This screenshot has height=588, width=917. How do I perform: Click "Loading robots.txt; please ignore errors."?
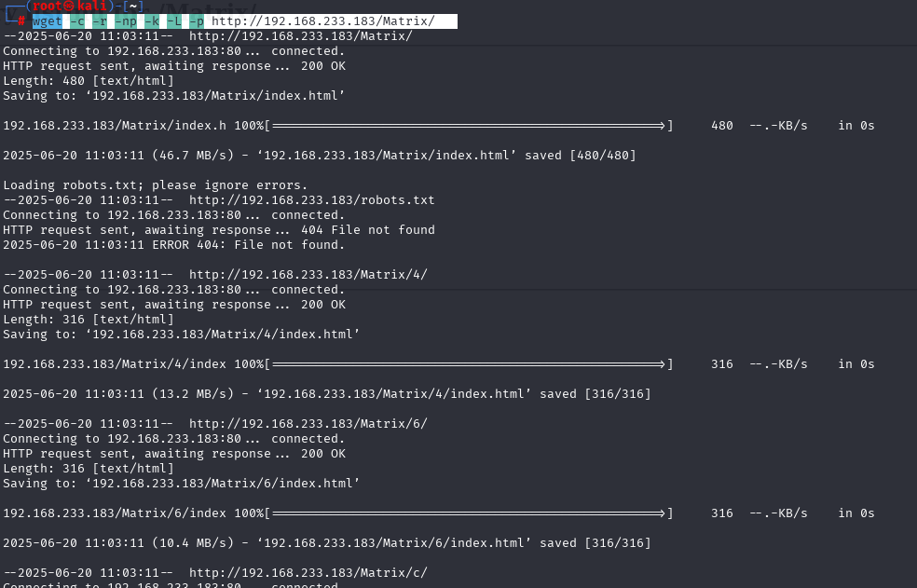(x=155, y=185)
